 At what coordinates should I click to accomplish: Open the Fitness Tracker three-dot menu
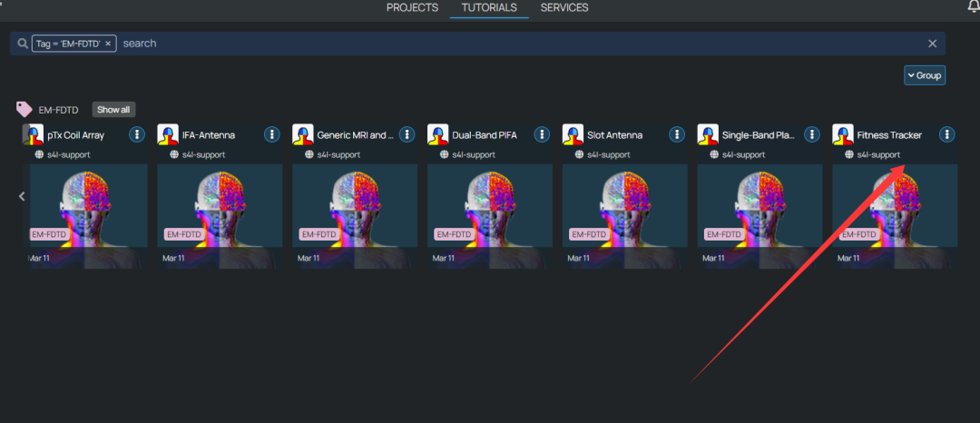946,134
